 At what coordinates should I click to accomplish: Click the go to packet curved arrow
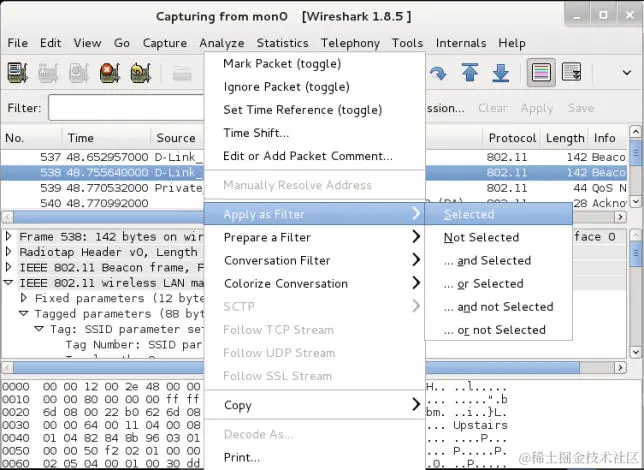click(438, 73)
